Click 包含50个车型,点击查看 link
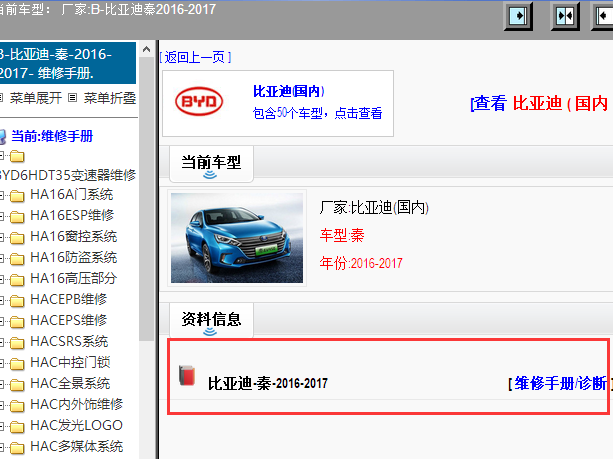The width and height of the screenshot is (613, 459). (x=317, y=113)
